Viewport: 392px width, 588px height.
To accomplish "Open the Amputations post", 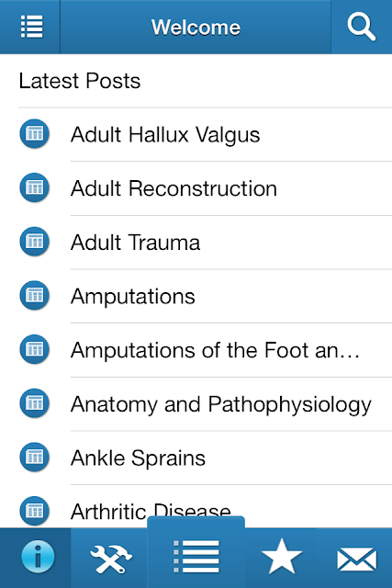I will (x=205, y=296).
